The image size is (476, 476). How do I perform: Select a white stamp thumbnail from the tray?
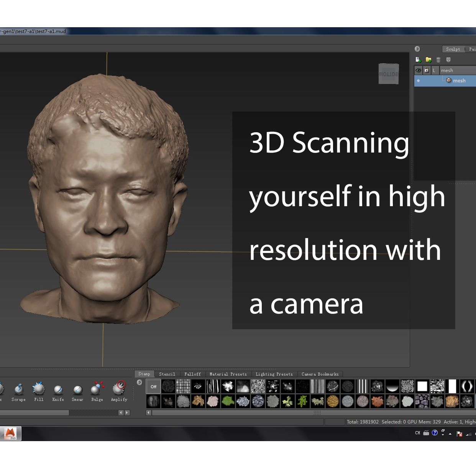[422, 386]
